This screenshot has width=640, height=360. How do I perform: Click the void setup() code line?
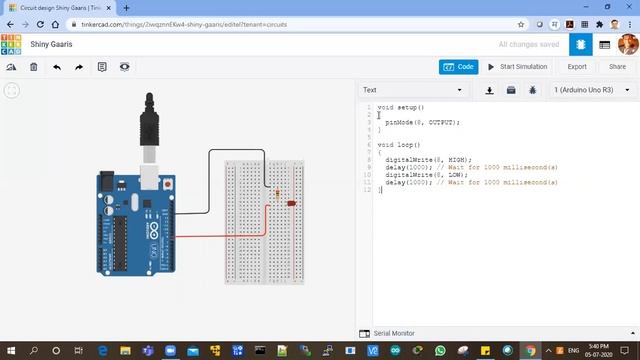click(401, 108)
